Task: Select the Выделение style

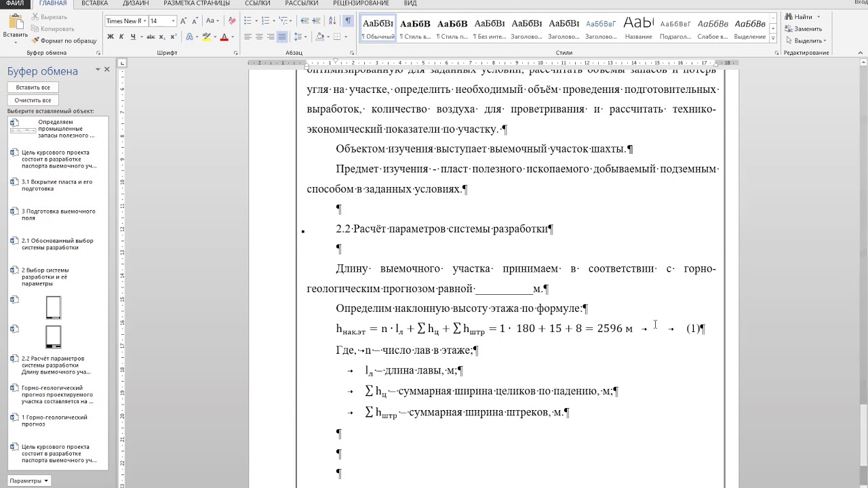Action: pyautogui.click(x=749, y=28)
